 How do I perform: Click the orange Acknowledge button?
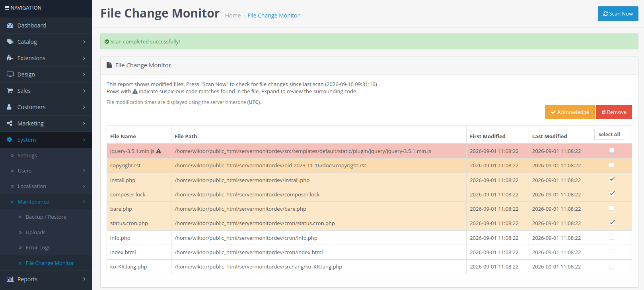click(x=570, y=112)
